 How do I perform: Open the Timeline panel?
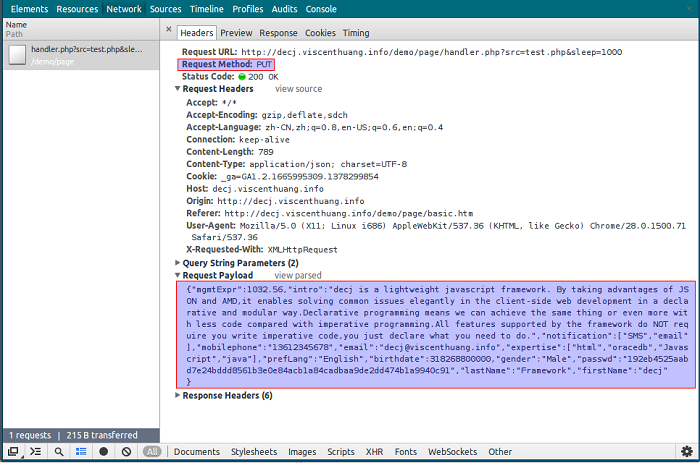[207, 9]
